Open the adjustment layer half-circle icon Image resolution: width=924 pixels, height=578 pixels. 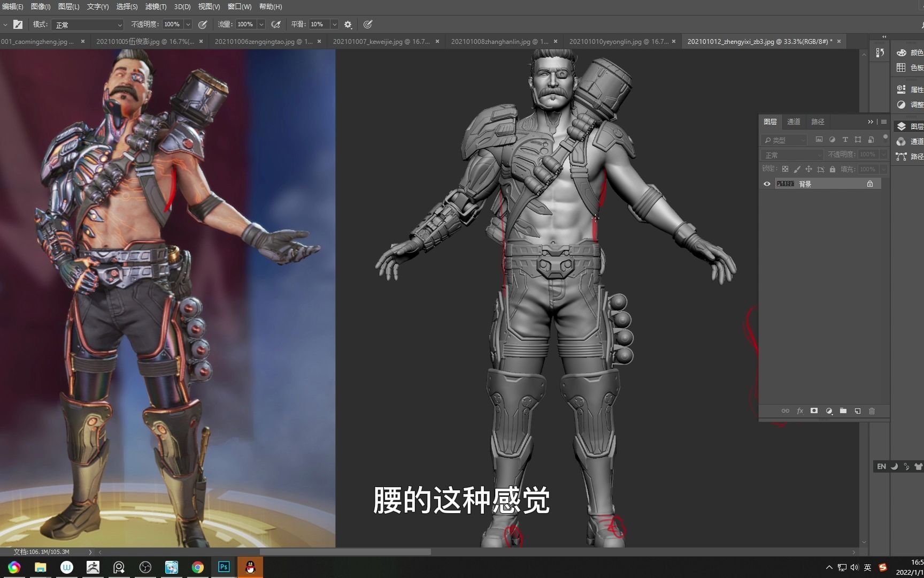[x=829, y=410]
